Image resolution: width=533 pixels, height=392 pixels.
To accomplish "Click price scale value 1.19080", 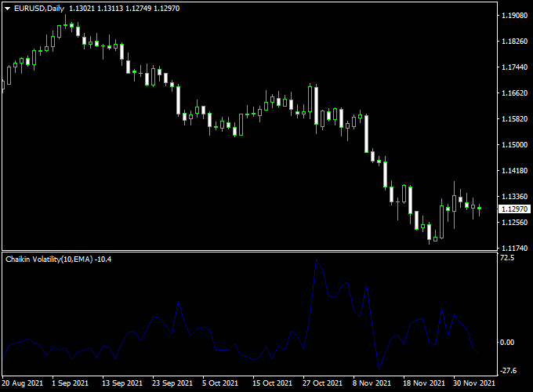I will click(x=515, y=16).
